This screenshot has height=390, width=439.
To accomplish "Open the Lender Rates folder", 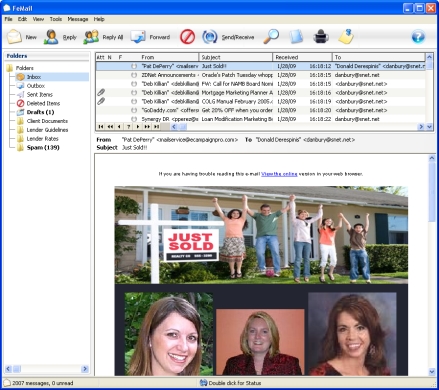I will point(42,139).
